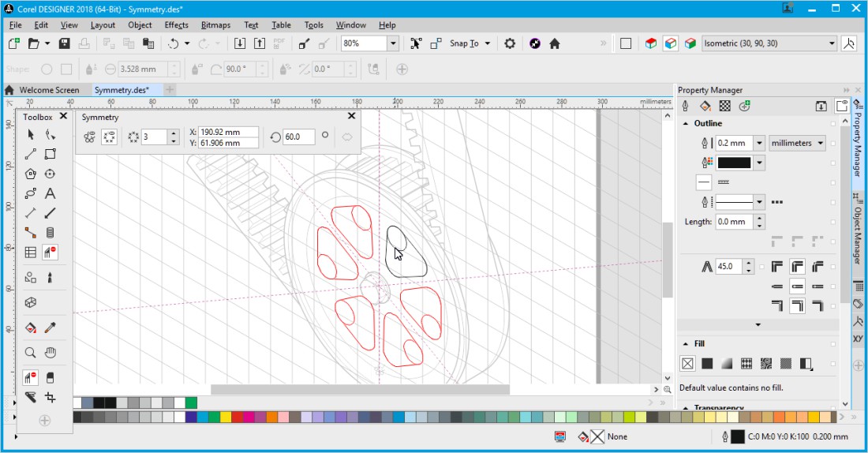Close the Toolbox floating panel
This screenshot has width=868, height=453.
point(64,116)
